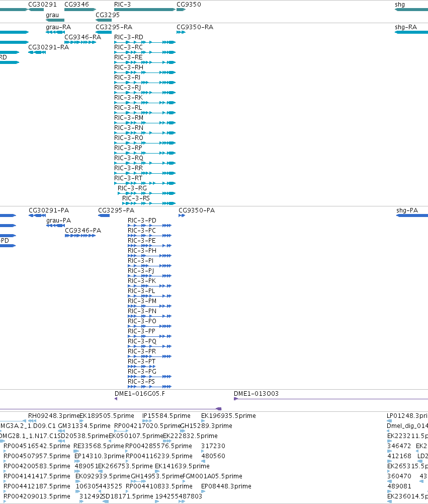
Task: Select transcript RIC-3-RP
Action: point(145,153)
